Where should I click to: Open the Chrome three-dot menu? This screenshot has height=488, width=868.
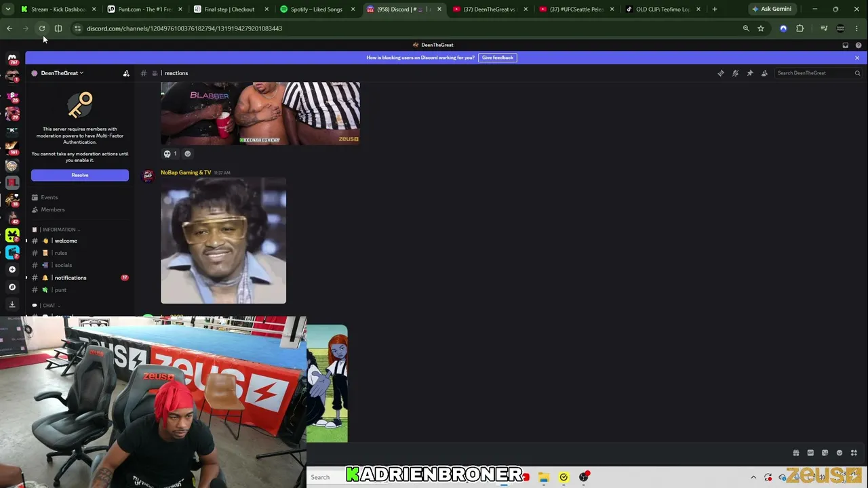tap(857, 28)
